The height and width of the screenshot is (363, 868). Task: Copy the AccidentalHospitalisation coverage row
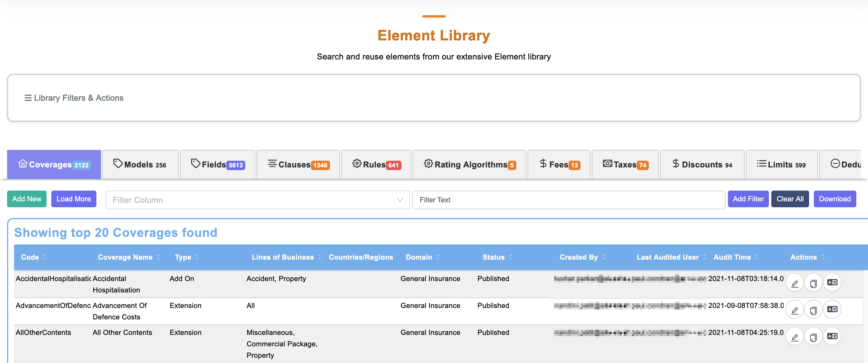(813, 283)
